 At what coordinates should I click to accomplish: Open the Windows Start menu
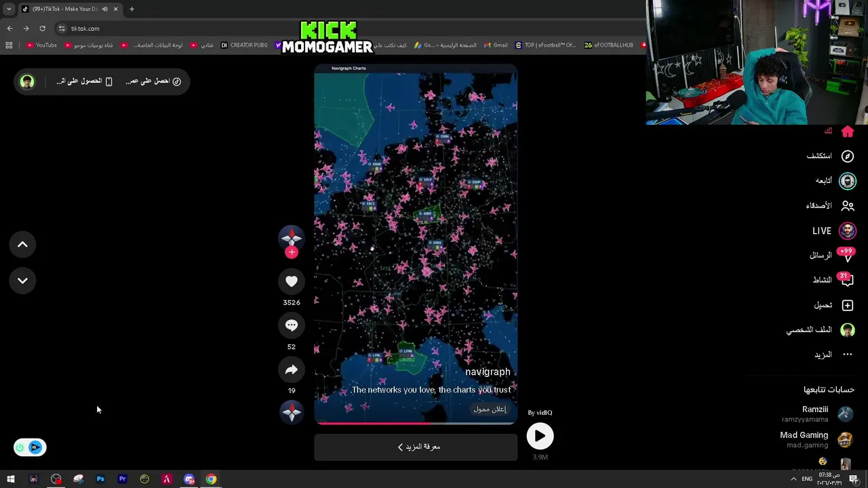(x=11, y=479)
